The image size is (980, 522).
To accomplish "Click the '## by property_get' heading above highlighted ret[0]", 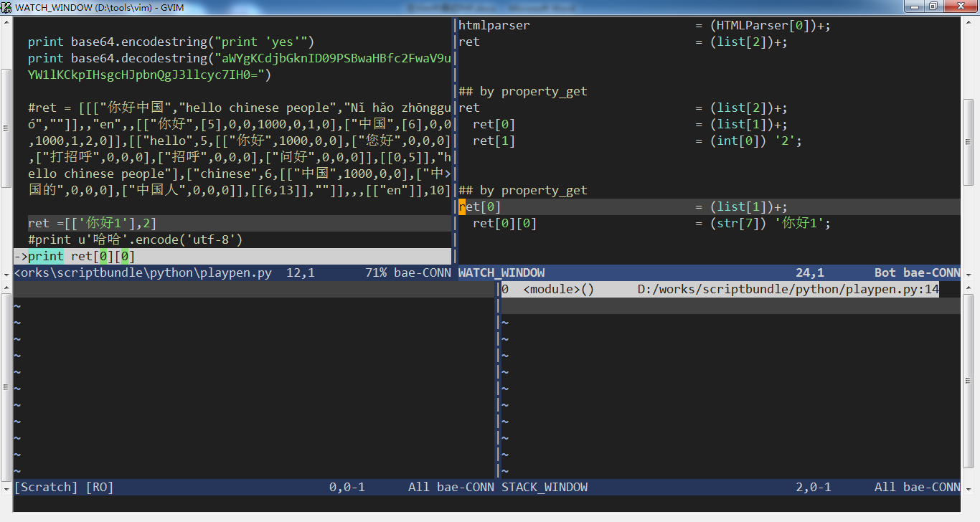I will (x=522, y=191).
